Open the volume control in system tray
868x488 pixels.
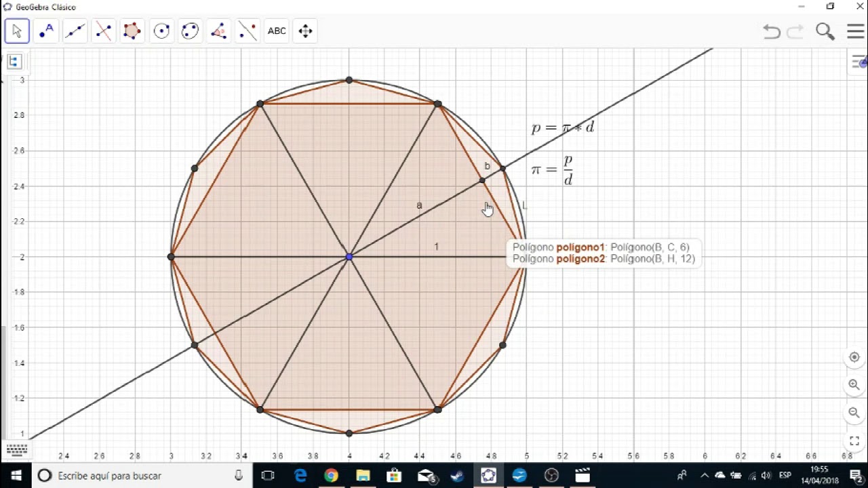[x=767, y=476]
